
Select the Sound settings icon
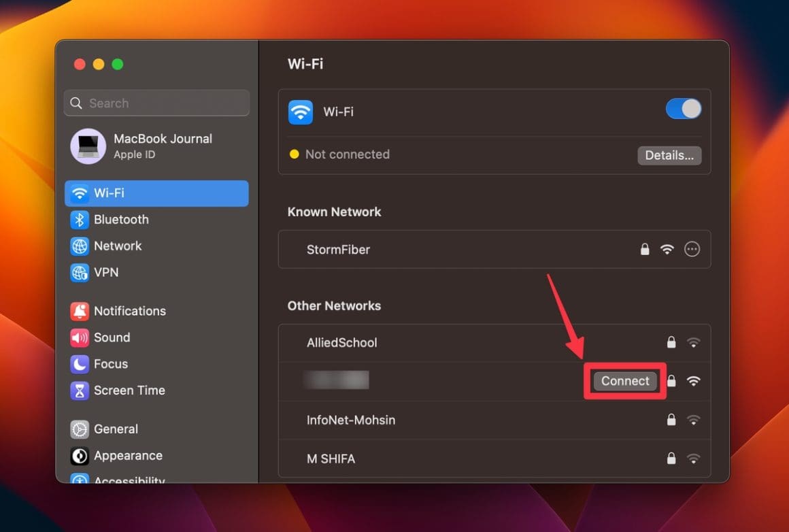pyautogui.click(x=112, y=337)
